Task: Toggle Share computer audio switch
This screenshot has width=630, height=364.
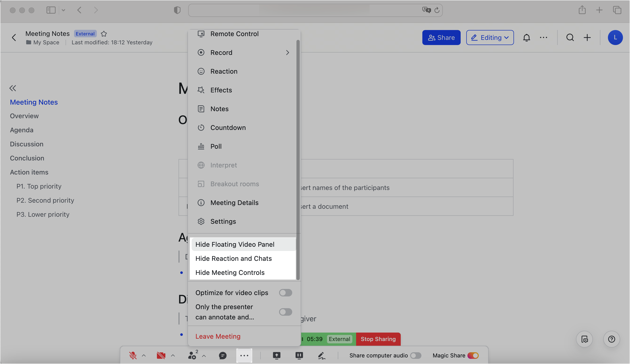Action: [x=416, y=355]
